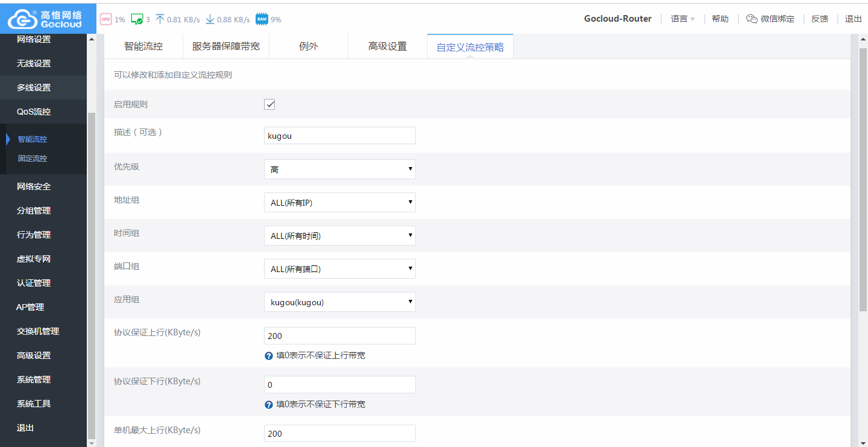This screenshot has height=447, width=868.
Task: Open the 端口组 dropdown
Action: tap(340, 269)
